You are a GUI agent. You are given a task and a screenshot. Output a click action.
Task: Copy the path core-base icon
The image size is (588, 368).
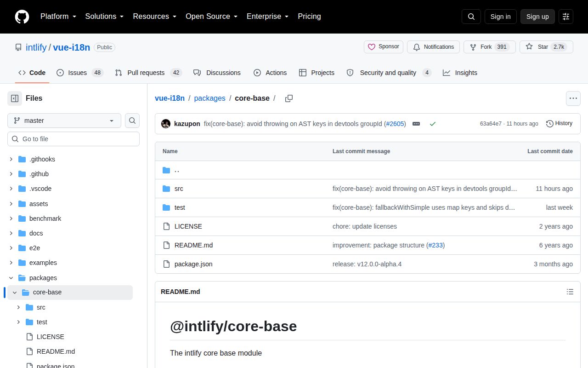[x=289, y=98]
